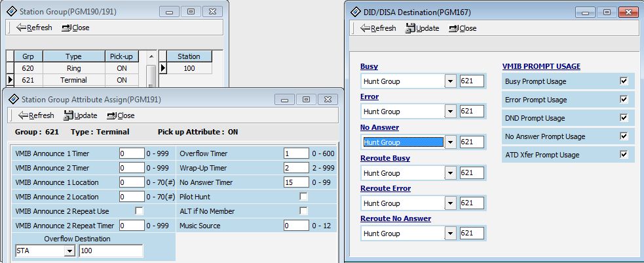644x263 pixels.
Task: Disable ATD Xfer Prompt Usage checkbox
Action: point(624,155)
